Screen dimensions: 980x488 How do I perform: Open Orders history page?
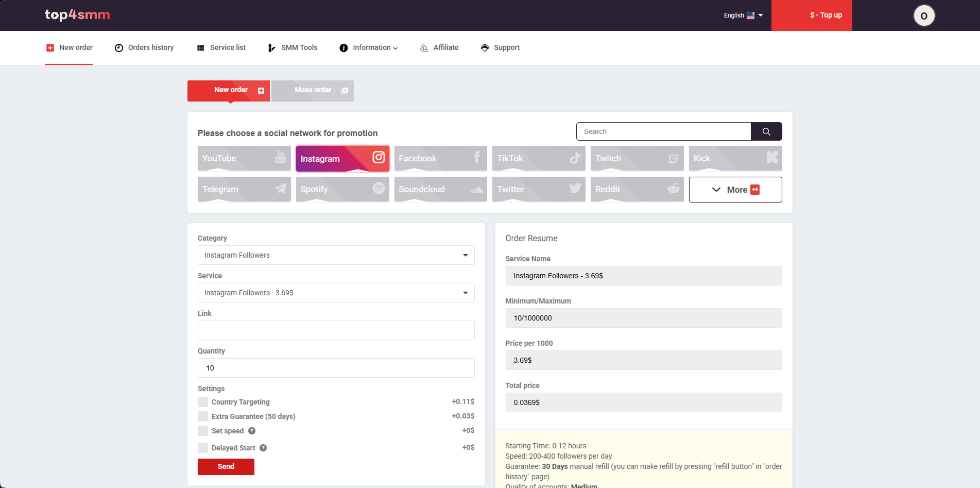coord(144,47)
